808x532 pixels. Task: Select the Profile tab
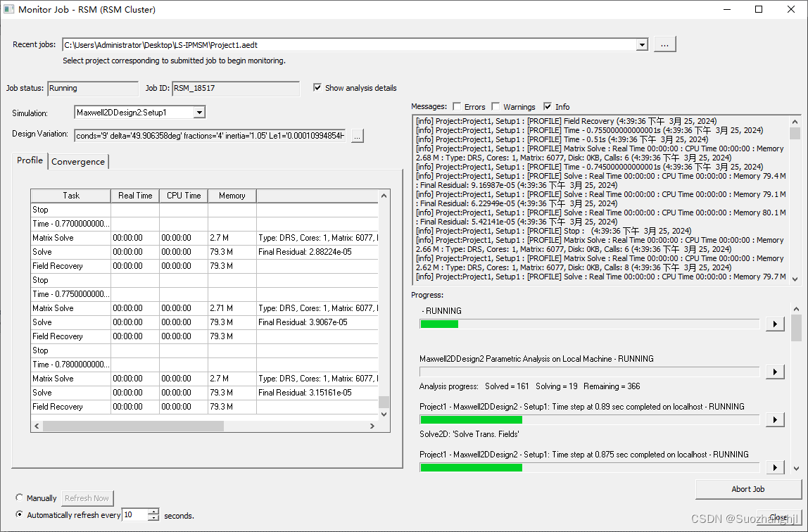30,160
